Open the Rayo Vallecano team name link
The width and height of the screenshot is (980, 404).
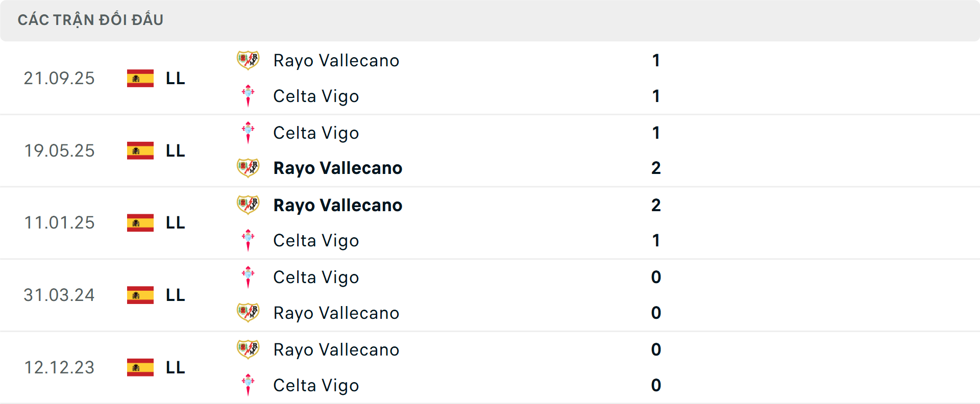coord(336,60)
